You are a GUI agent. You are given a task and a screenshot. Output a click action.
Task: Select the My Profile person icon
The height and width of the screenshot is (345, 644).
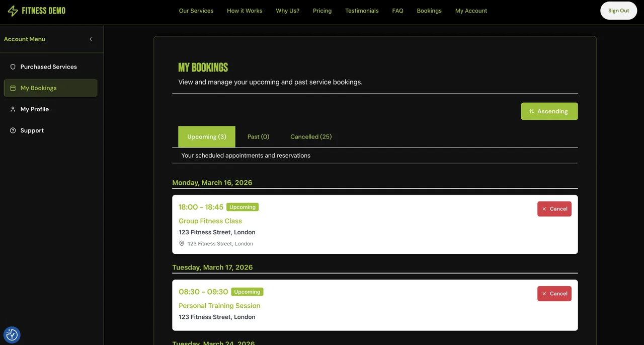12,109
